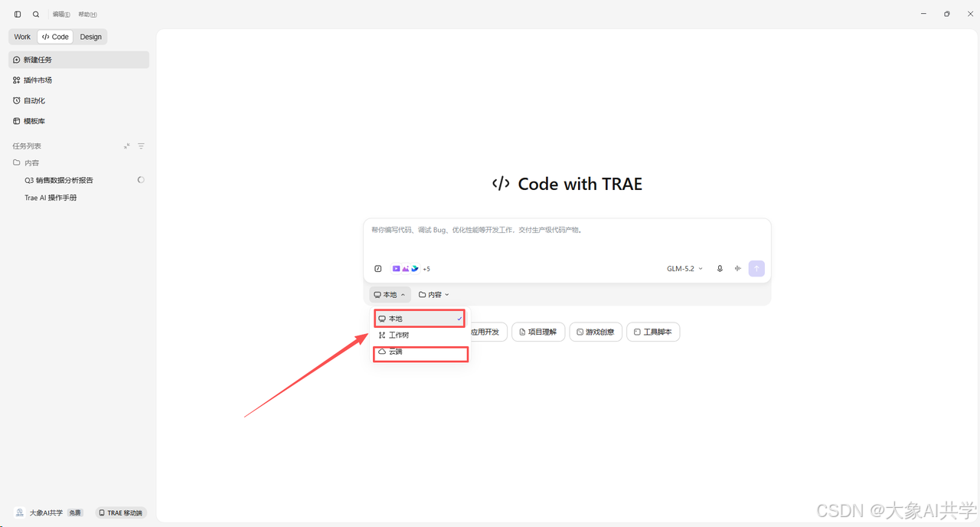Open the 编辑(E) menu
Screen dimensions: 980x527
point(61,15)
